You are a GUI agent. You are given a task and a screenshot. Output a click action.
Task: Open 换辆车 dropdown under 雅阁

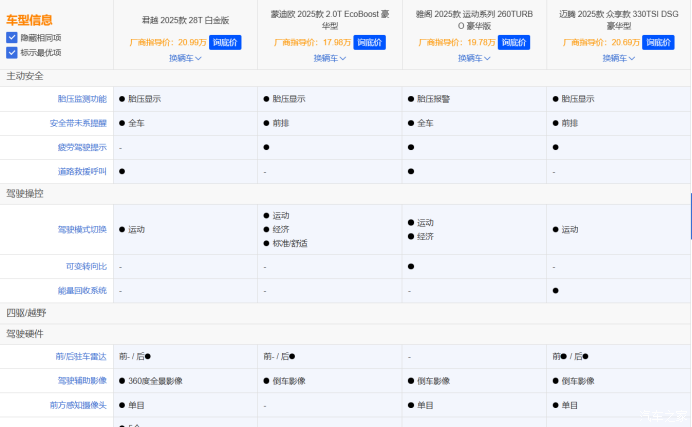(x=474, y=58)
